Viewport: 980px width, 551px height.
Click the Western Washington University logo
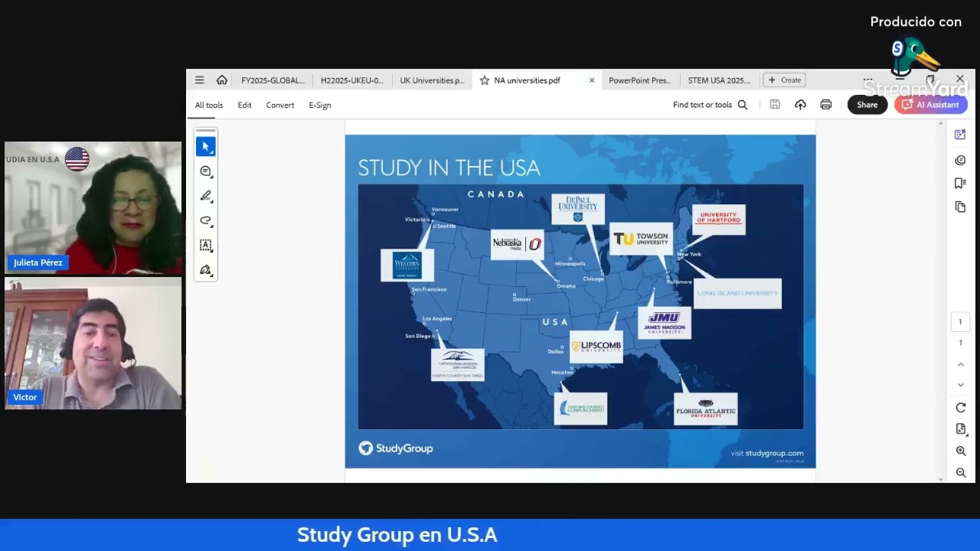coord(407,266)
